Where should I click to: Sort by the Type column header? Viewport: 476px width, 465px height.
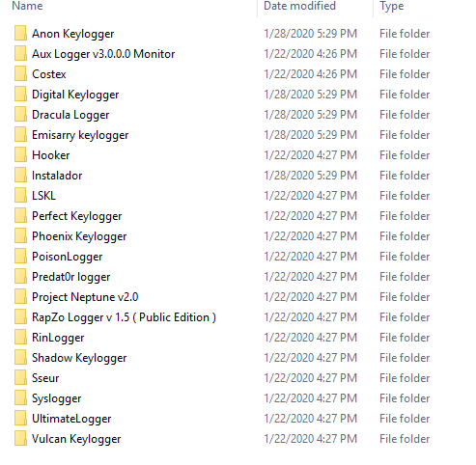pos(391,6)
